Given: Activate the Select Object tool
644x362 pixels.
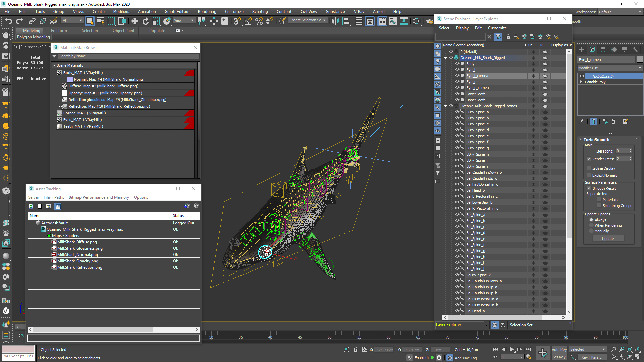Looking at the screenshot, I should (x=90, y=21).
